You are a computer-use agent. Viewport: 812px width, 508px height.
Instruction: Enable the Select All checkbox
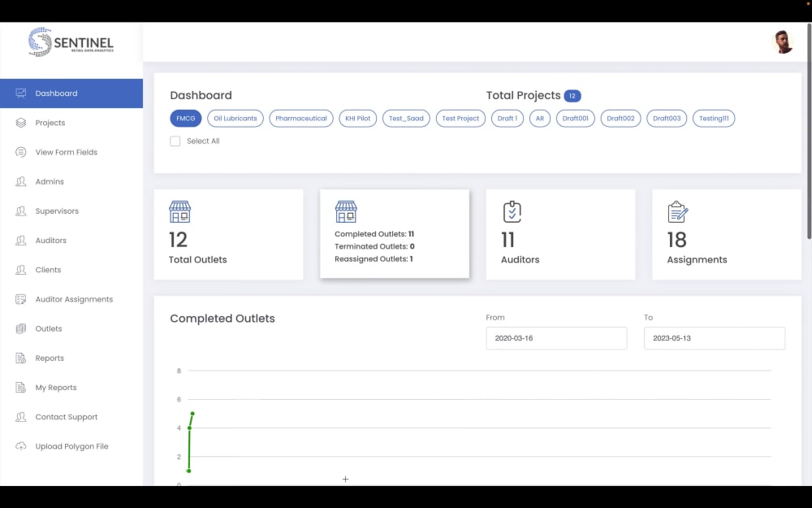[175, 141]
